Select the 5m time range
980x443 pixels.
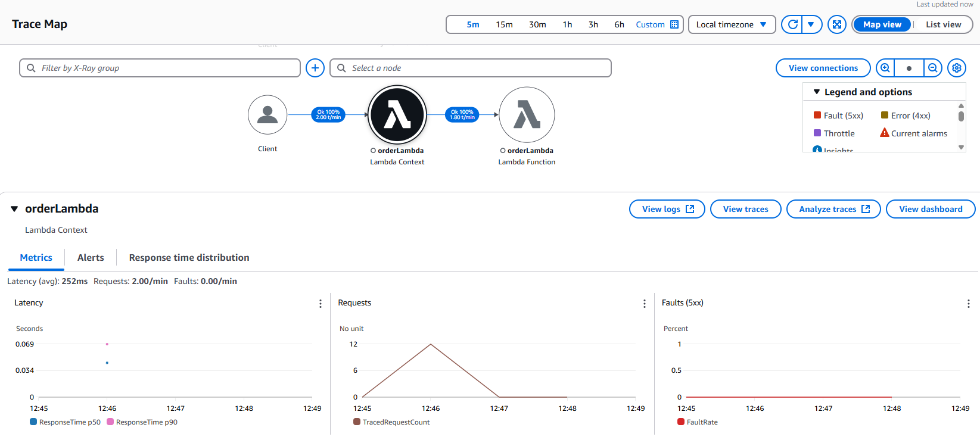pyautogui.click(x=473, y=24)
